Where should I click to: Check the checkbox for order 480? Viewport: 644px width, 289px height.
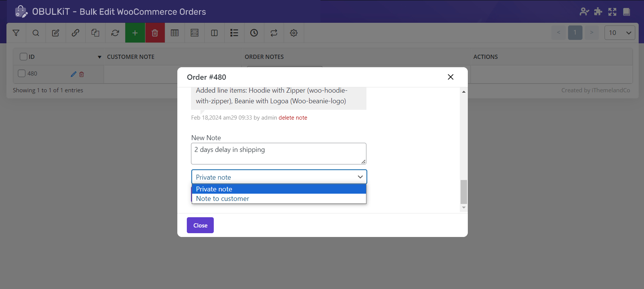(22, 73)
